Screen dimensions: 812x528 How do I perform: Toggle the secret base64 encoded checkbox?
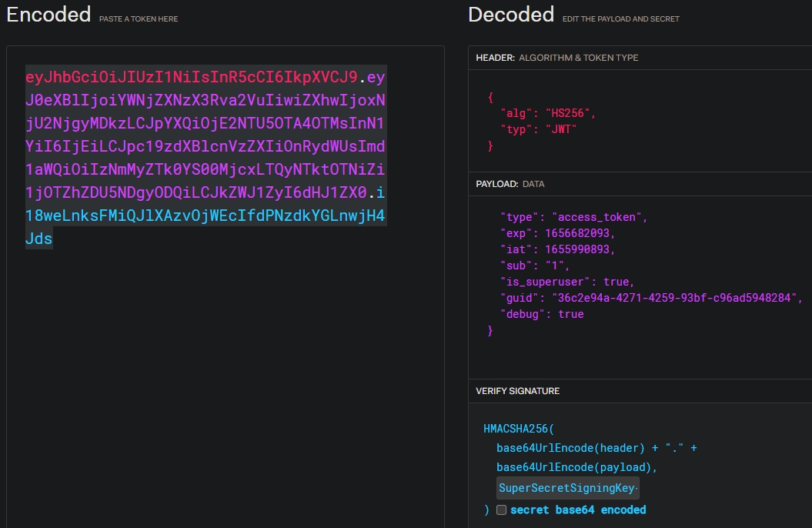click(501, 510)
